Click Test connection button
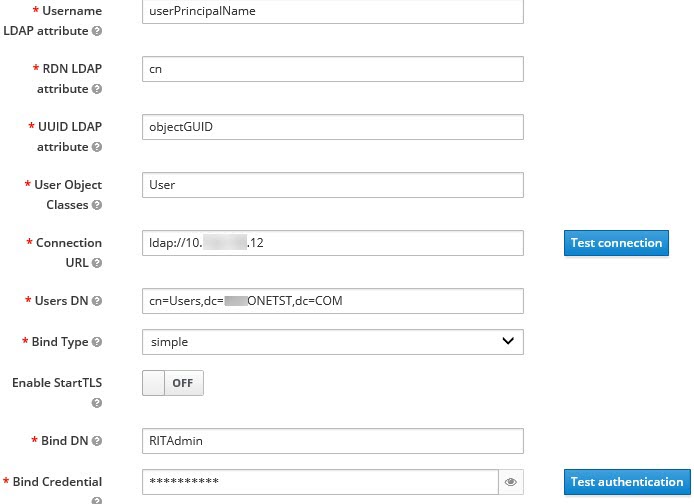This screenshot has height=504, width=694. [616, 243]
